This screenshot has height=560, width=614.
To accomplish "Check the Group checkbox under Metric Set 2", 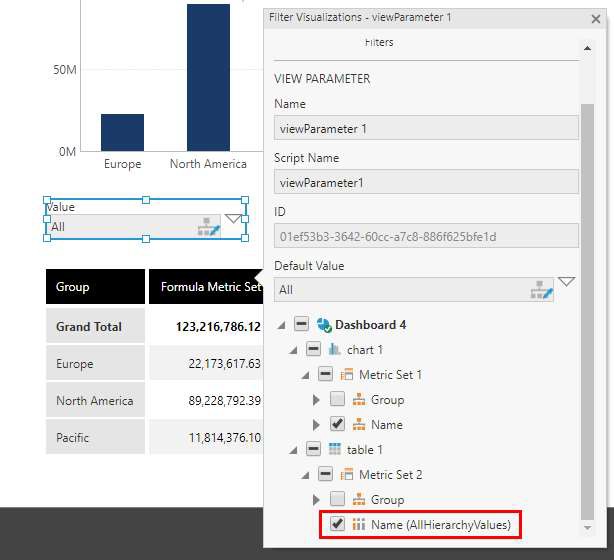I will click(x=337, y=499).
